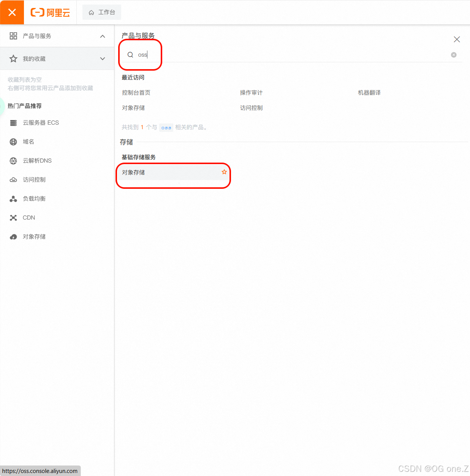Open CDN from hot products
The width and height of the screenshot is (470, 476).
tap(29, 218)
